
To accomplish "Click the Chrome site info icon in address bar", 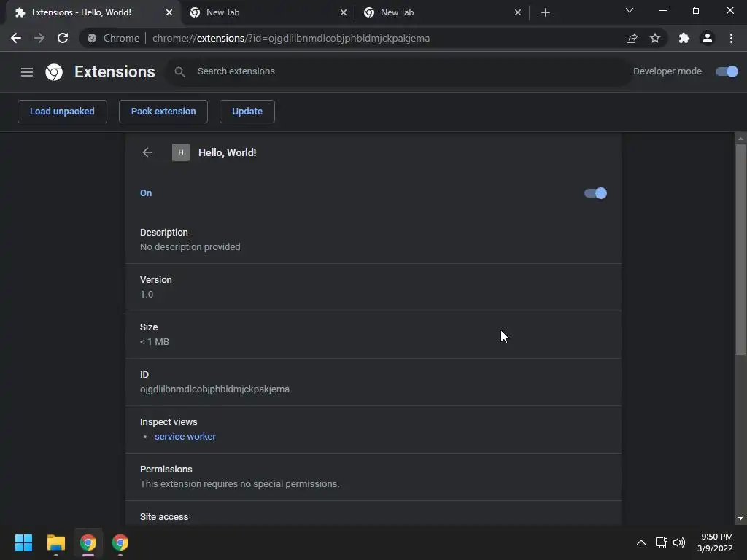I will click(x=92, y=38).
